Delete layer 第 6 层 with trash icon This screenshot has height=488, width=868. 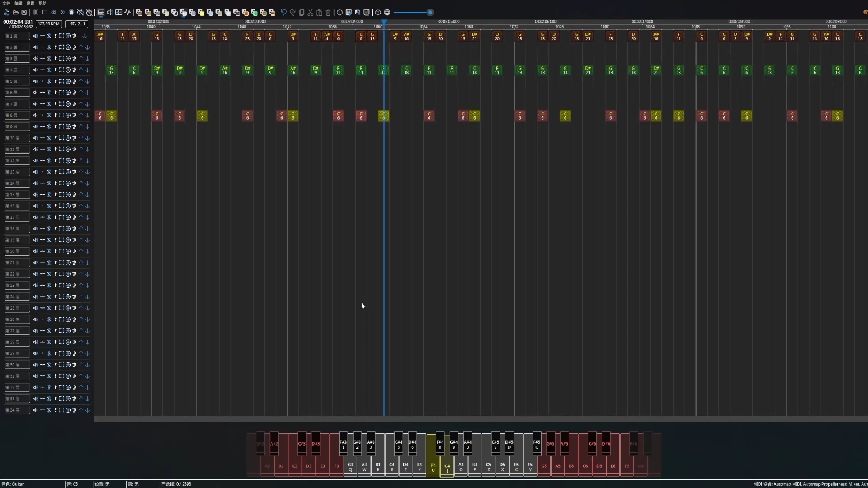tap(75, 93)
